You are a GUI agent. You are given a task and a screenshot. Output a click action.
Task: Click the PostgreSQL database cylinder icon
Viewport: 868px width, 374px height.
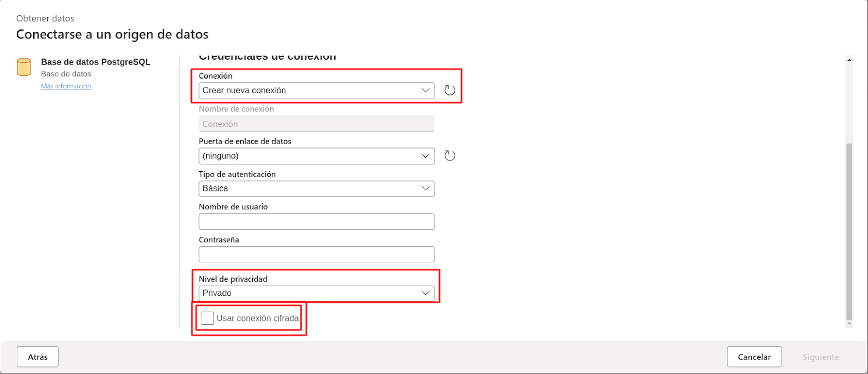[24, 67]
